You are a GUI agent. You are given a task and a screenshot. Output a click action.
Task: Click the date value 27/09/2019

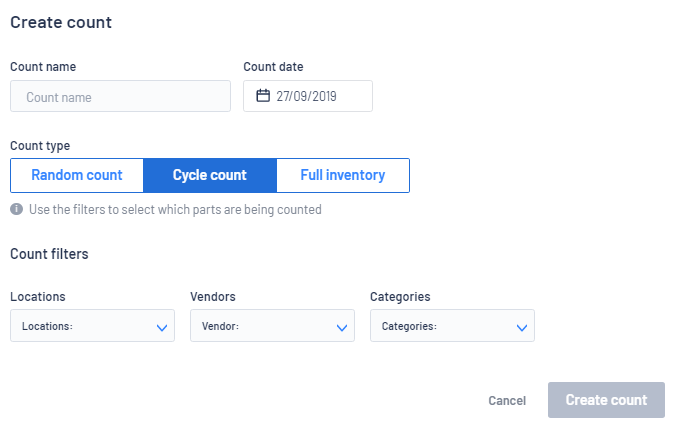click(306, 96)
